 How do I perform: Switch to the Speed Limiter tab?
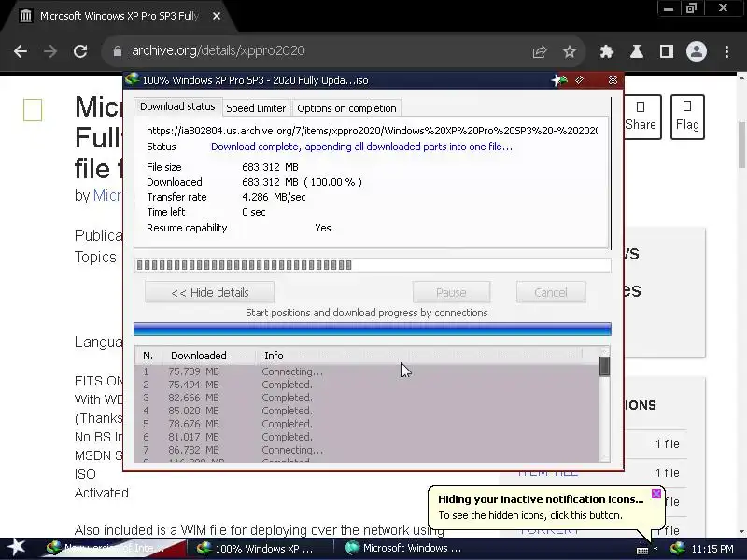point(256,108)
